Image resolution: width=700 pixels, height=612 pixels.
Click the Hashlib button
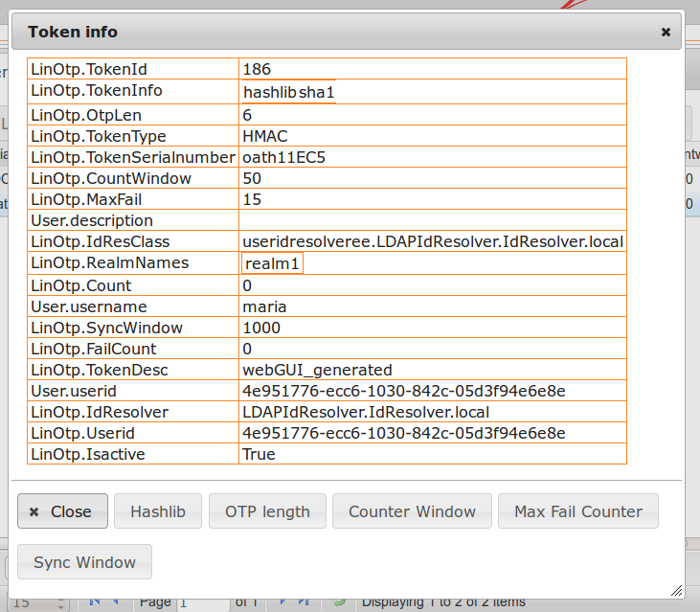(158, 511)
